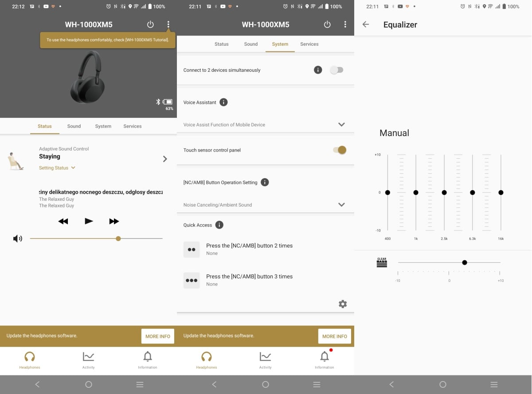Open Adaptive Sound Control with right chevron
Viewport: 532px width, 394px height.
(x=165, y=159)
